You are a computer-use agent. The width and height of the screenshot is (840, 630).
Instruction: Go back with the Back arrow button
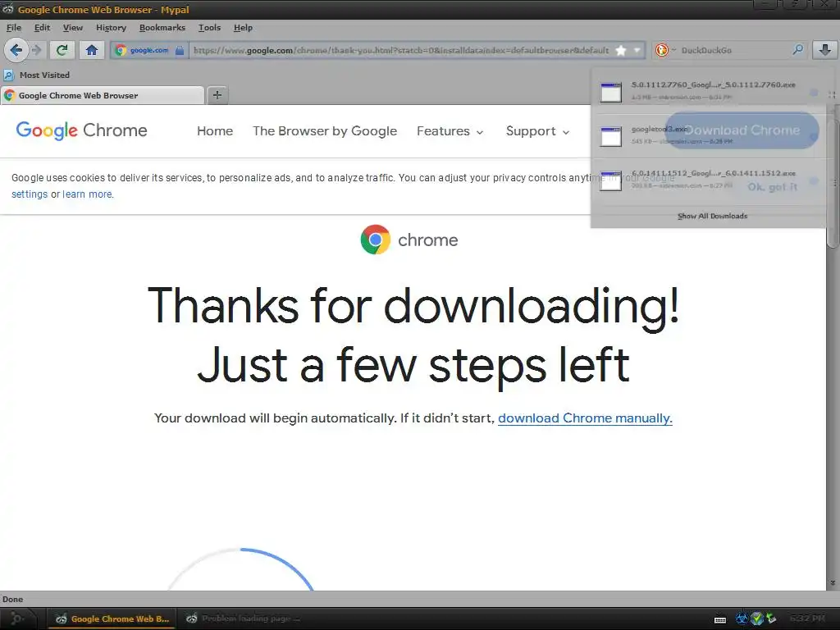coord(16,50)
